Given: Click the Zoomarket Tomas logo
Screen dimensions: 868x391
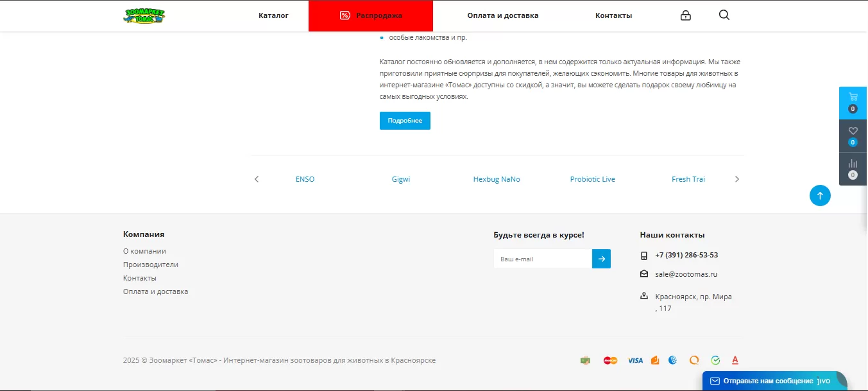Looking at the screenshot, I should tap(144, 15).
